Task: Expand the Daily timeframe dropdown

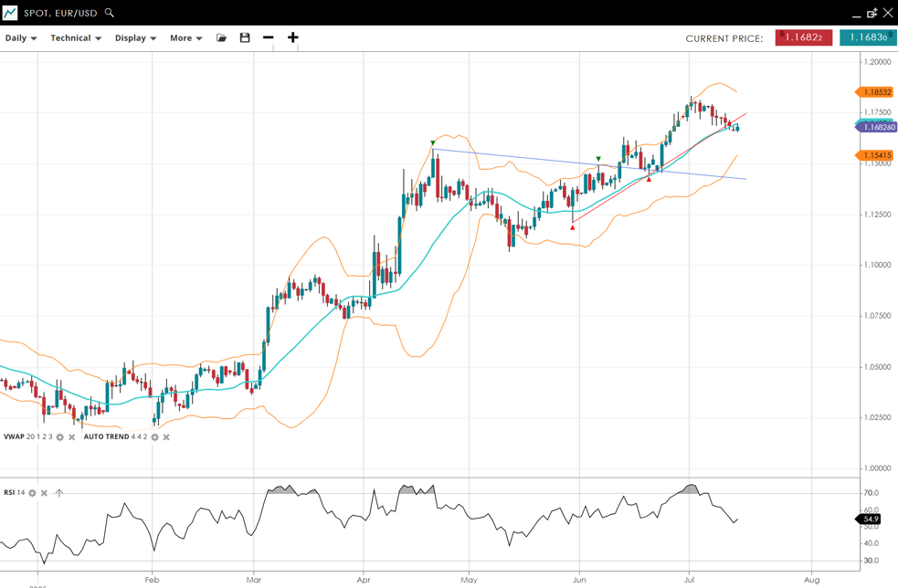Action: (21, 38)
